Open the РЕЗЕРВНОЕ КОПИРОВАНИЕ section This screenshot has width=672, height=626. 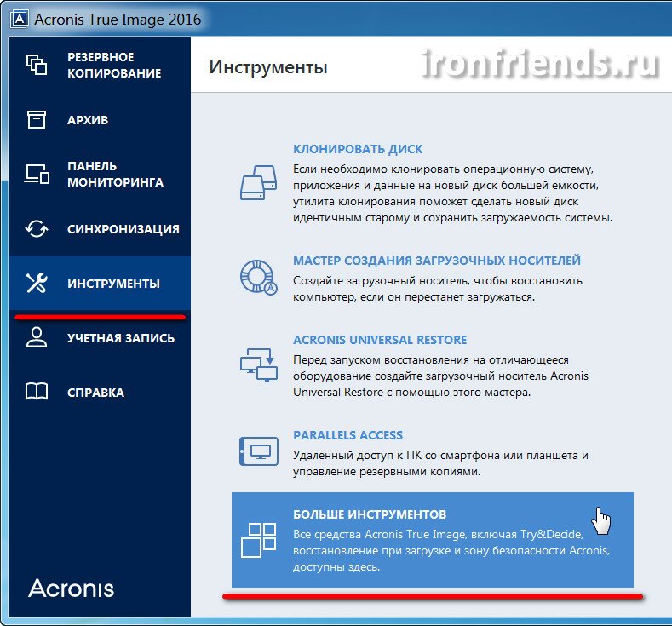pos(113,66)
